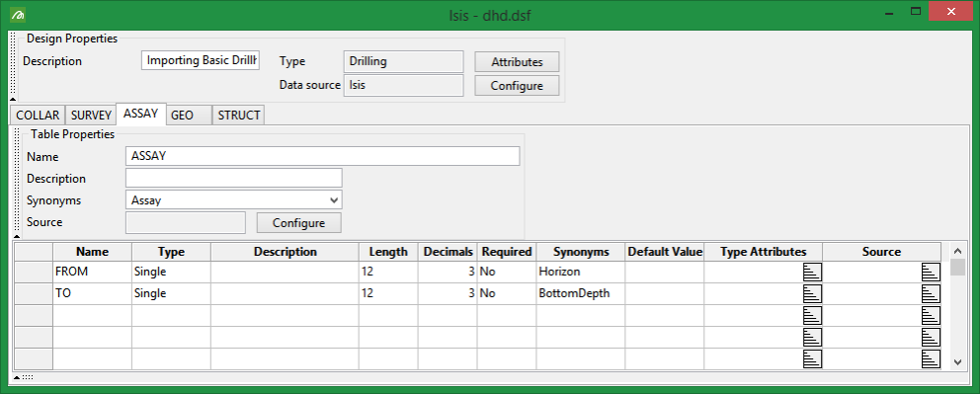Open Type Attributes icon in FROM row
The height and width of the screenshot is (394, 980).
812,272
